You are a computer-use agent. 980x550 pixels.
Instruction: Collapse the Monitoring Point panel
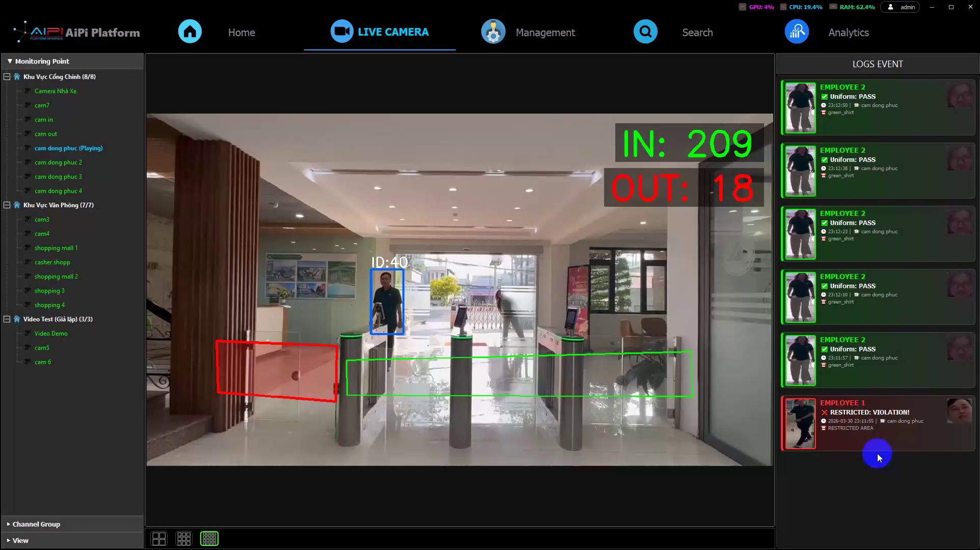pos(10,61)
